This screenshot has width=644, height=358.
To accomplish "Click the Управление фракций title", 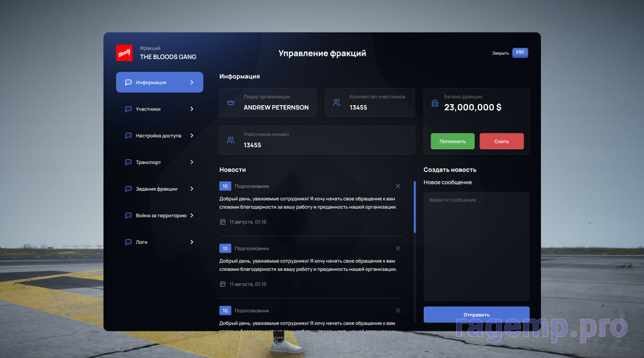I will coord(322,53).
